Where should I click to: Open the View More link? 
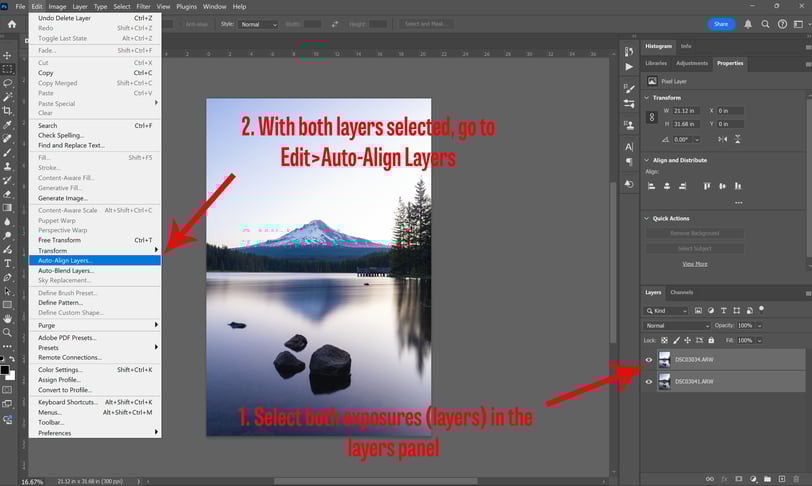(x=694, y=264)
